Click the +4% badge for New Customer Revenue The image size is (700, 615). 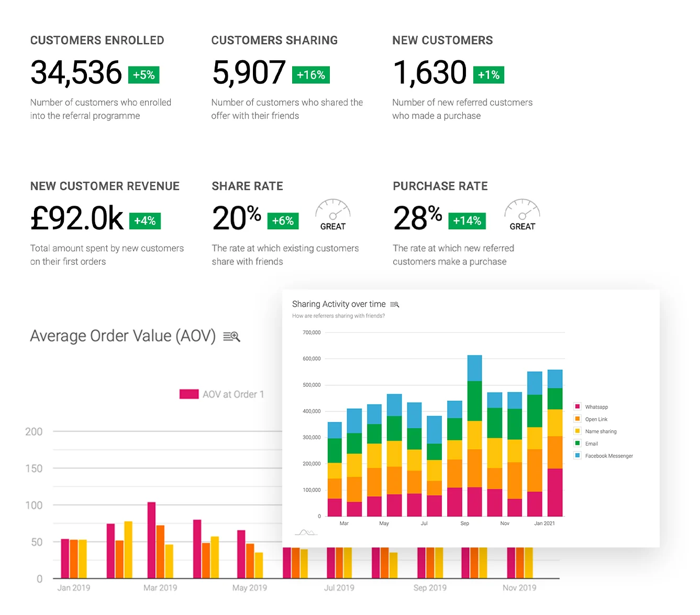pyautogui.click(x=145, y=221)
